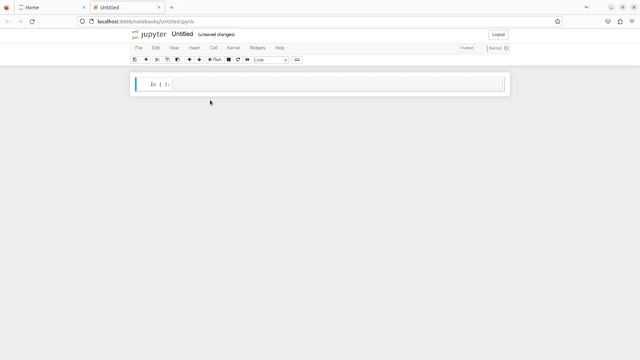Restart the kernel icon
This screenshot has height=360, width=640.
coord(238,60)
